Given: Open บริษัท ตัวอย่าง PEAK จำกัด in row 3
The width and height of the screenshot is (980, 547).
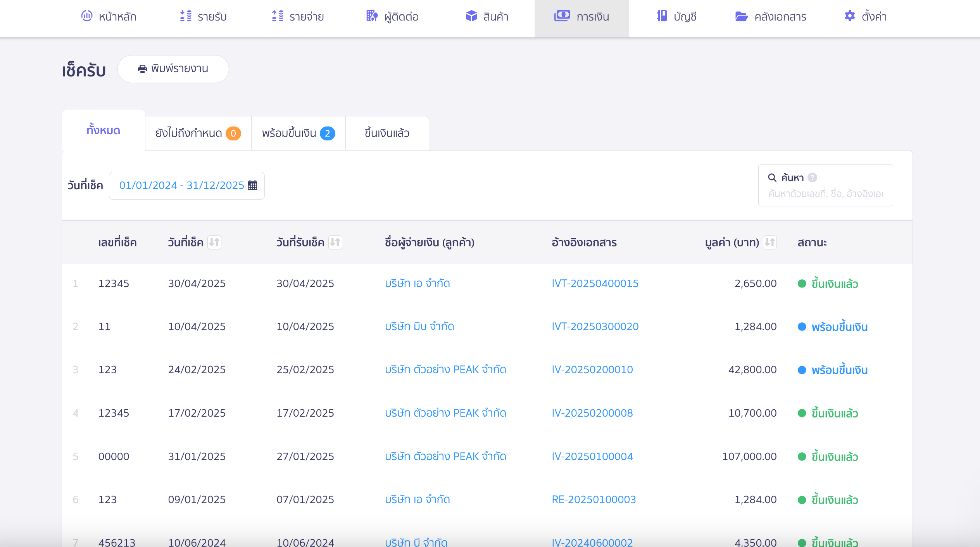Looking at the screenshot, I should point(445,369).
